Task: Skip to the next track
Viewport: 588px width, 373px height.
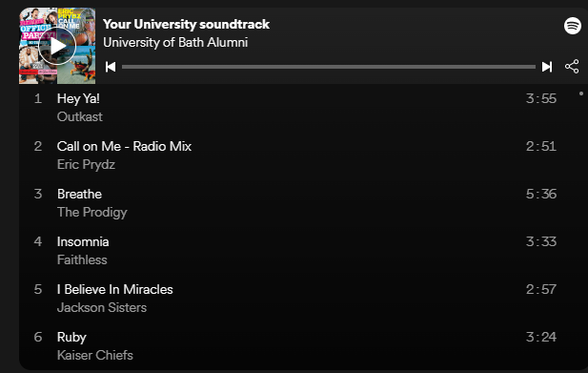Action: 547,67
